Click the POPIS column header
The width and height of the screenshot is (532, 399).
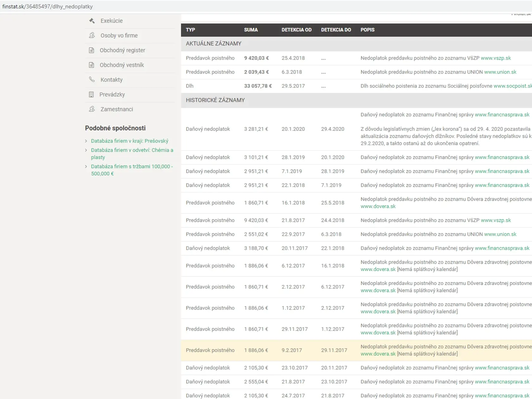point(367,30)
